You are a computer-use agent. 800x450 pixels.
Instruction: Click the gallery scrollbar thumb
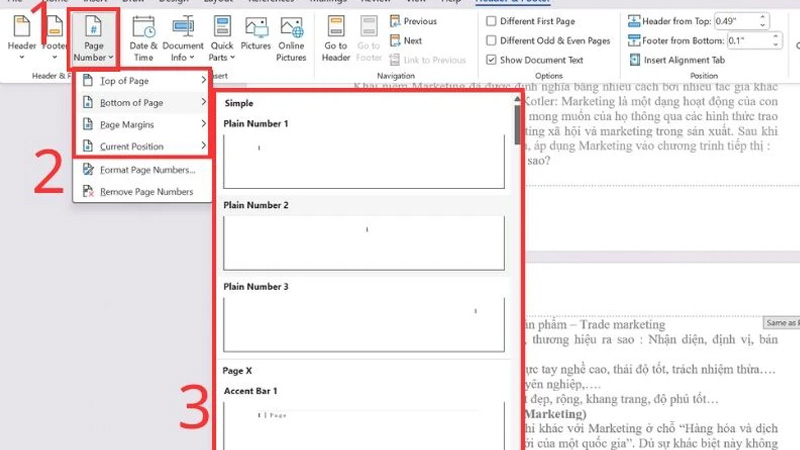517,124
